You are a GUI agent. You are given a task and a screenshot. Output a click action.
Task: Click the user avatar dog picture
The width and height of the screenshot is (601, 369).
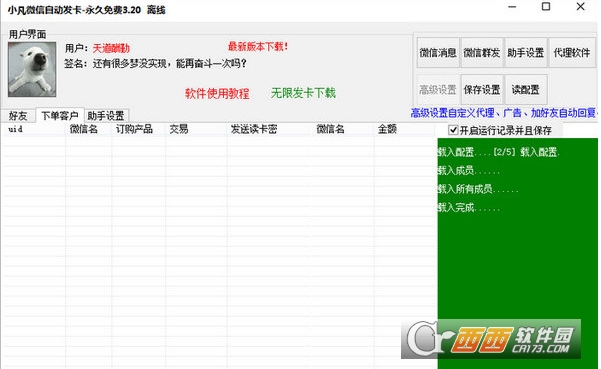[32, 69]
